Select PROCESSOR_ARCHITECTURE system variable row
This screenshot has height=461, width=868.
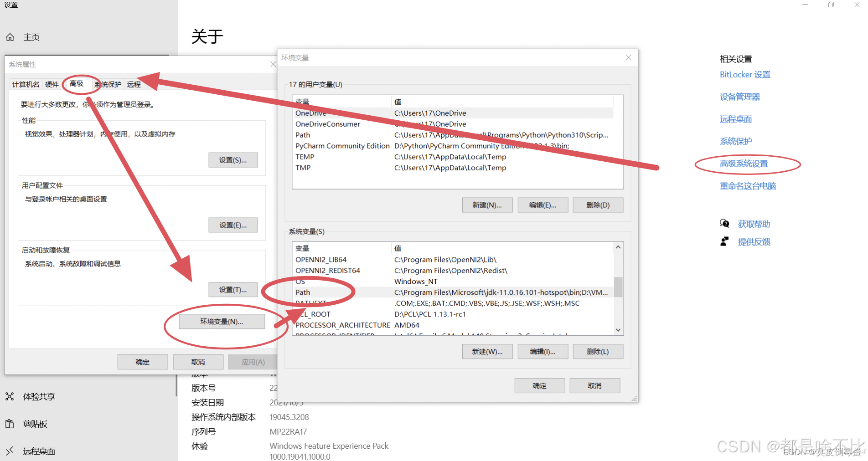coord(453,325)
